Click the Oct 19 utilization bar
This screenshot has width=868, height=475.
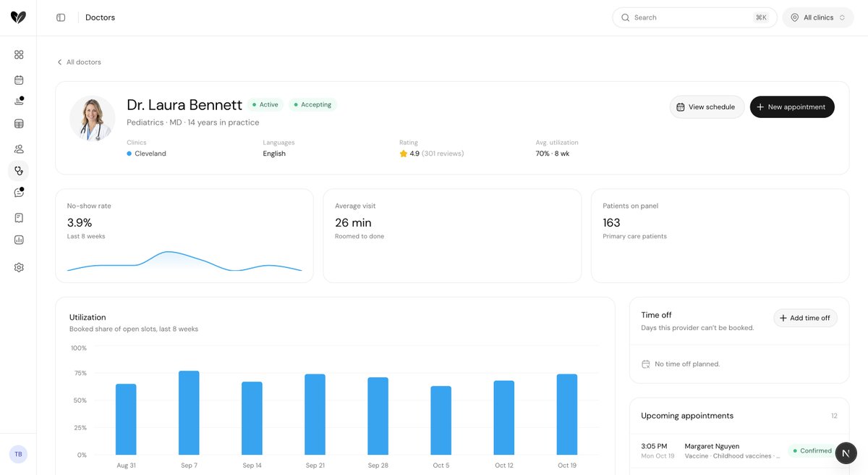click(567, 414)
